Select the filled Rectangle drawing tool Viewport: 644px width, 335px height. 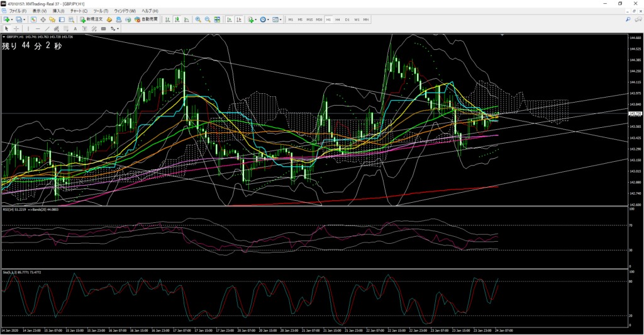[104, 29]
